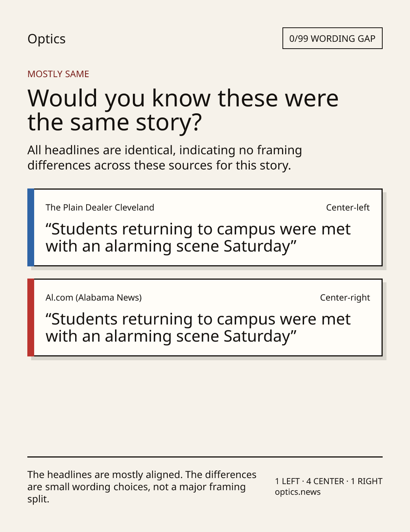410x532 pixels.
Task: Click the empty area below the cards
Action: pos(205,407)
